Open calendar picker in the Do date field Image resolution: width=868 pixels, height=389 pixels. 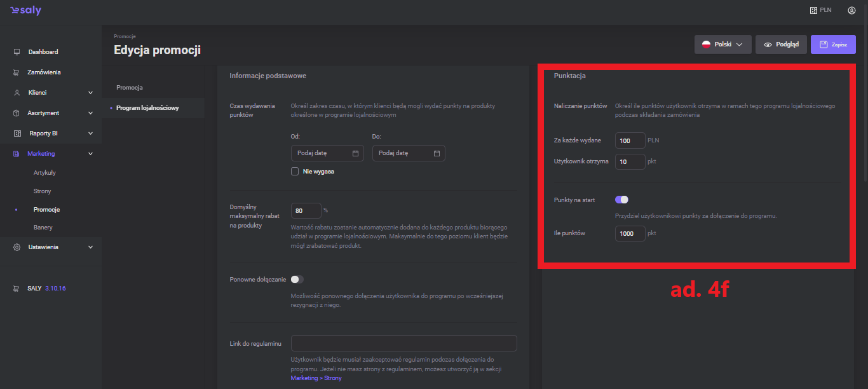(x=437, y=153)
